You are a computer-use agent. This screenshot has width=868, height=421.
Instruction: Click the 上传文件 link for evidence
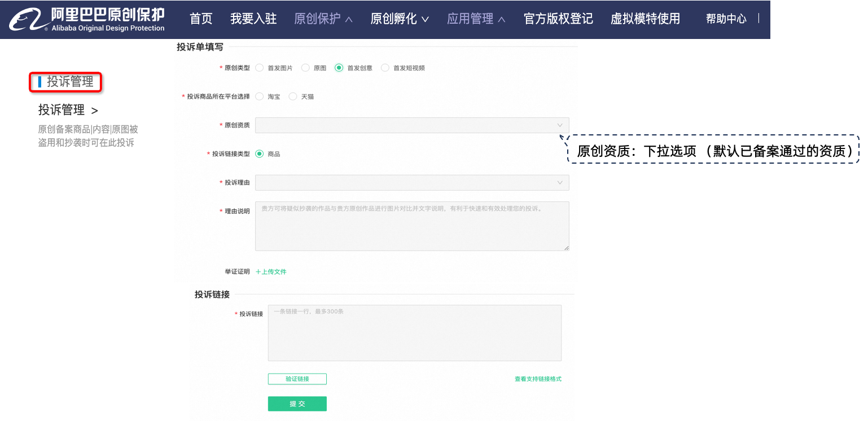click(271, 271)
